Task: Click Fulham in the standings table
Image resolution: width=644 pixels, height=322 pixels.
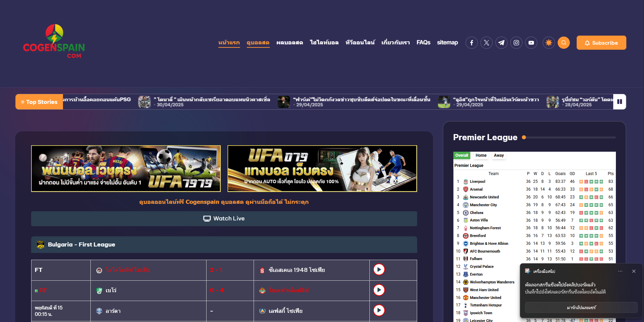Action: pos(476,259)
